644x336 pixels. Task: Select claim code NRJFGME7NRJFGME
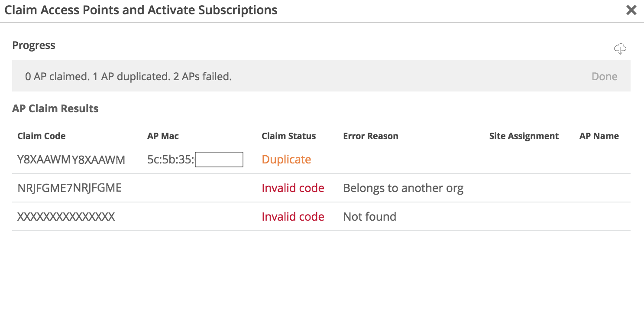click(x=69, y=188)
